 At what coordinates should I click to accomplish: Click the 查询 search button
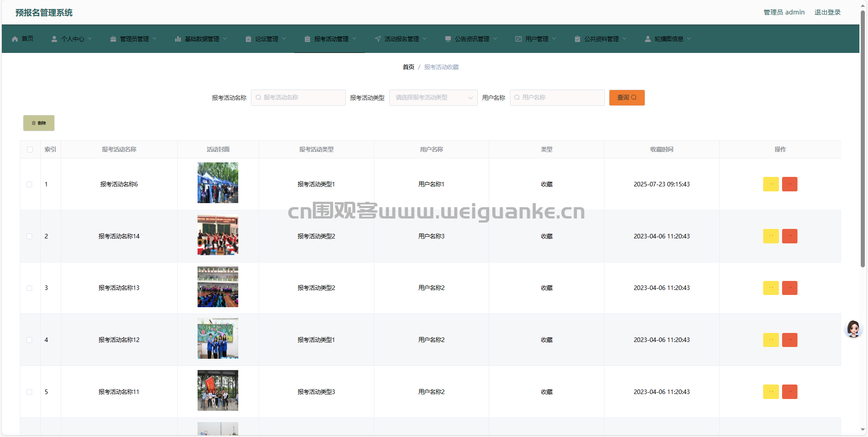627,98
